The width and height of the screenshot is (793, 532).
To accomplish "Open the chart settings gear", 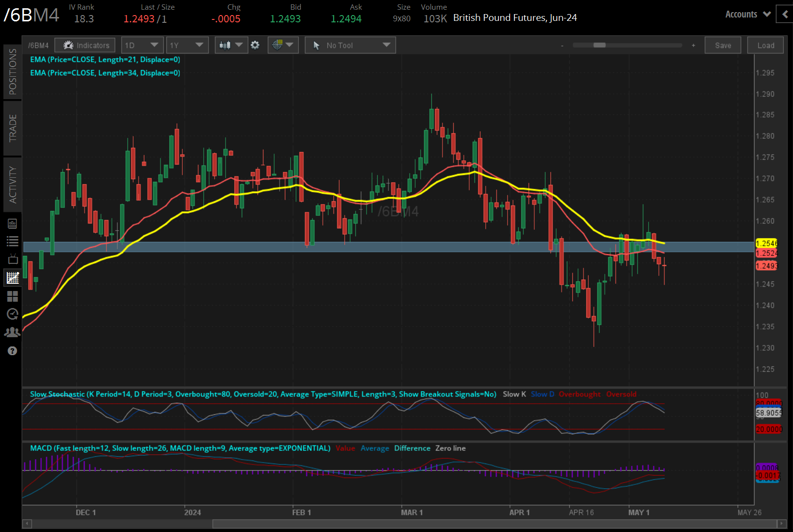I will (x=255, y=45).
